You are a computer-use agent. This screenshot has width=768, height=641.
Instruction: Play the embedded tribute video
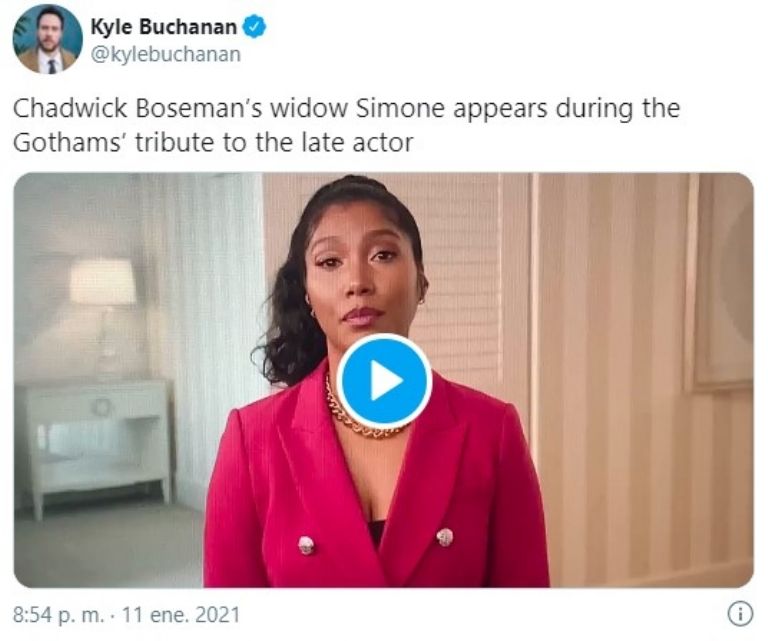click(384, 380)
